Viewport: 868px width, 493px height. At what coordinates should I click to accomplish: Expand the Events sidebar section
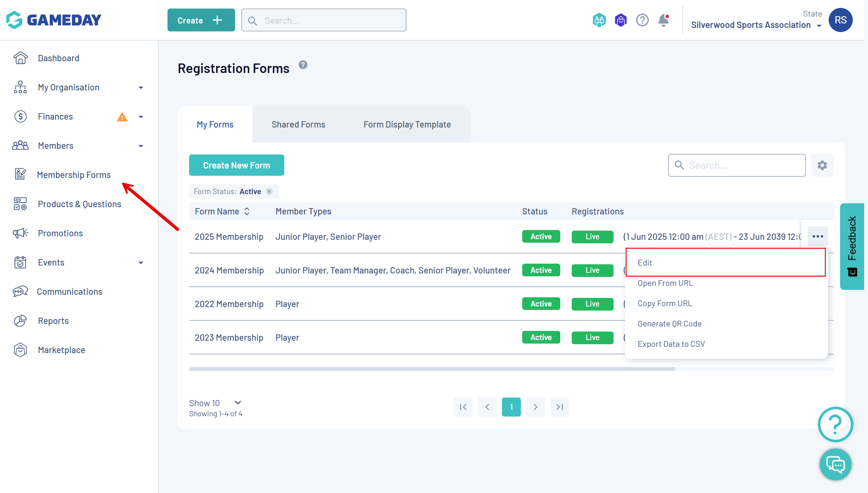[141, 263]
